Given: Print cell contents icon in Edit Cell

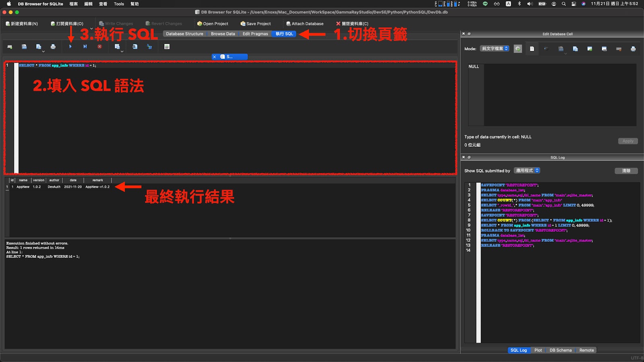Looking at the screenshot, I should tap(633, 49).
